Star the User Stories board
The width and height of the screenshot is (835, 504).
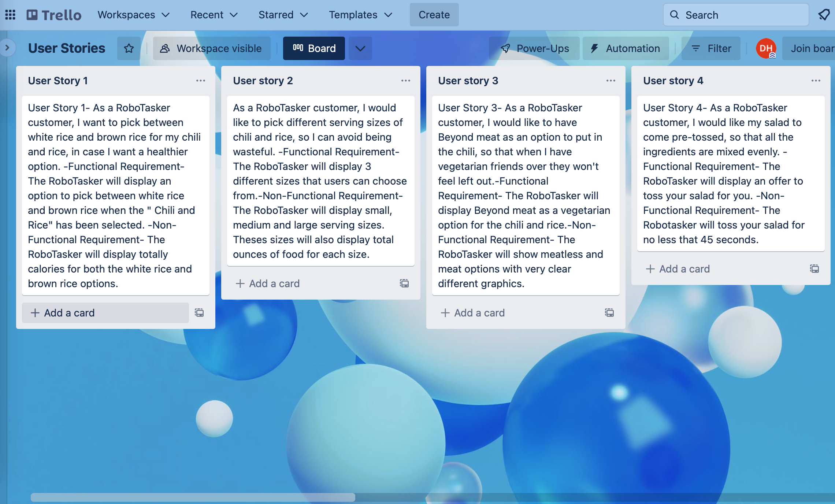coord(128,48)
